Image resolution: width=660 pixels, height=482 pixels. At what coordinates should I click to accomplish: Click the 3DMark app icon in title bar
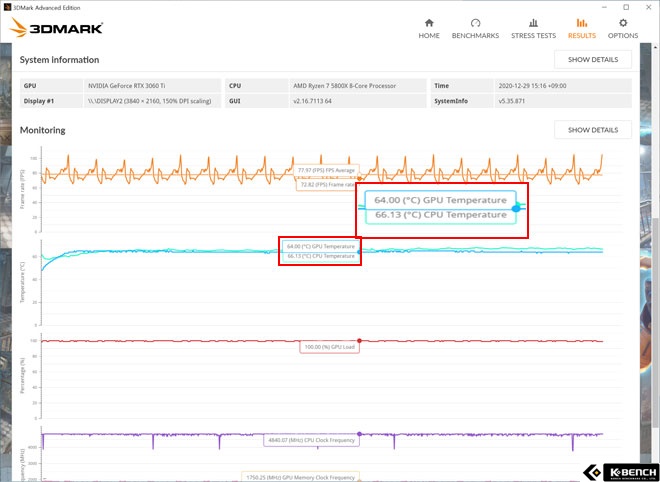pyautogui.click(x=7, y=7)
